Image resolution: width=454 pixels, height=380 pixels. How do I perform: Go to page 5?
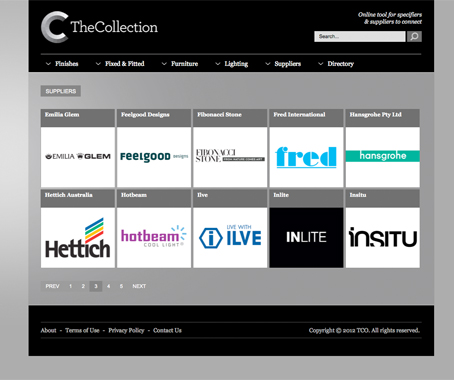121,286
